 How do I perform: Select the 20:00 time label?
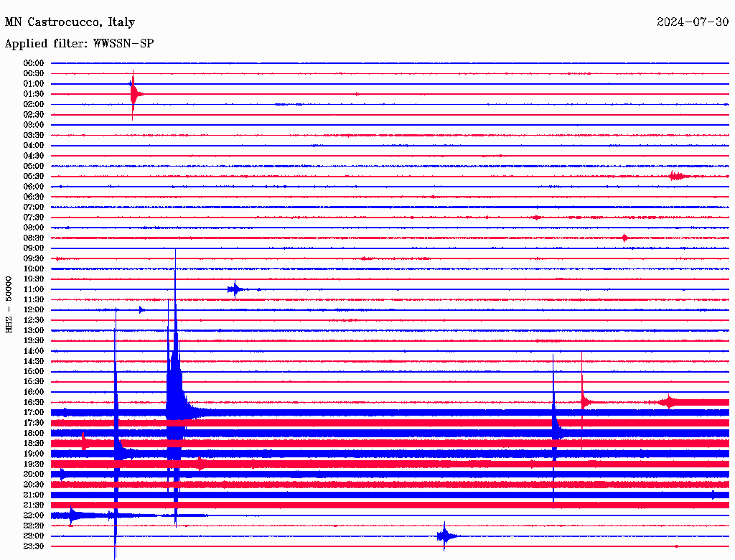tap(33, 474)
